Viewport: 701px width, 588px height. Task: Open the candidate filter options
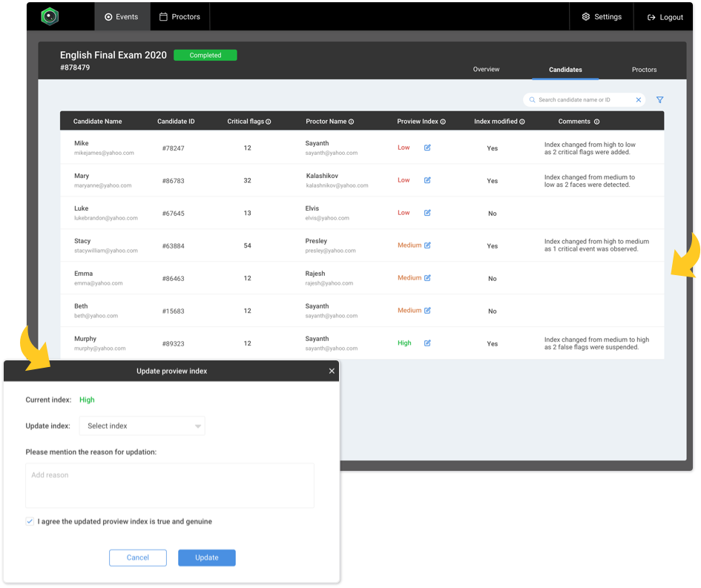click(659, 99)
